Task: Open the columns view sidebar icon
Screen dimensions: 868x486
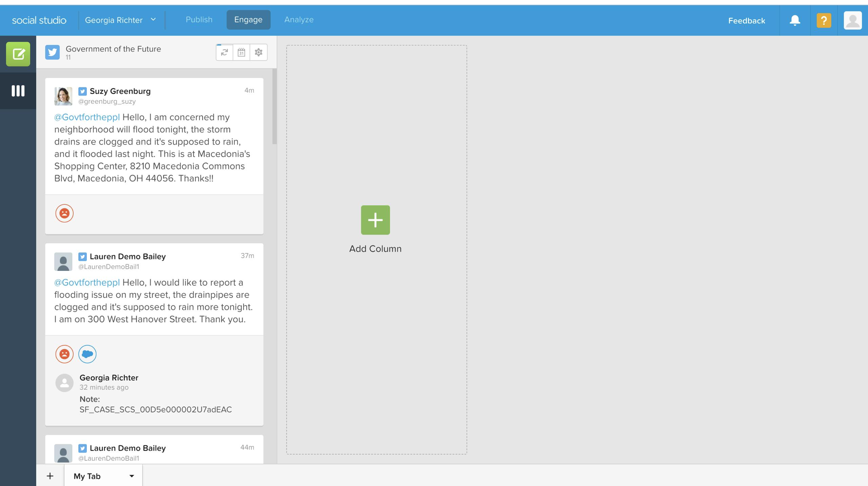Action: click(x=18, y=91)
